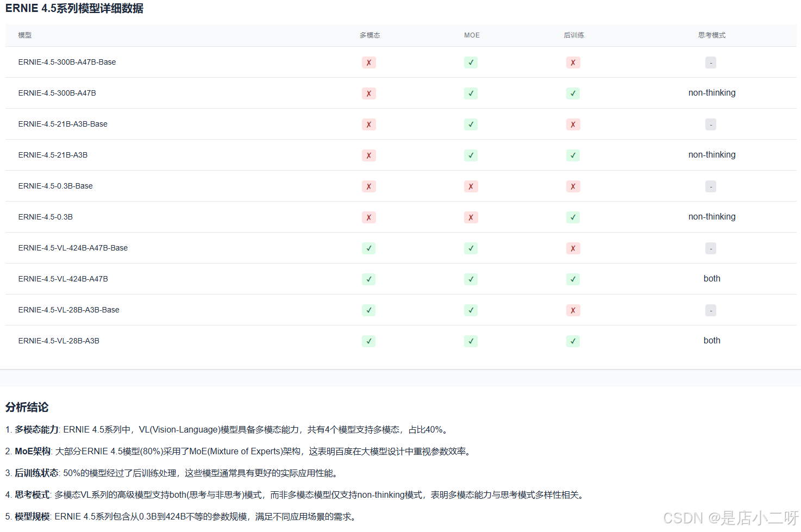Click non-thinking value for ERNIE-4.5-0.3B
The image size is (801, 532).
click(x=712, y=217)
